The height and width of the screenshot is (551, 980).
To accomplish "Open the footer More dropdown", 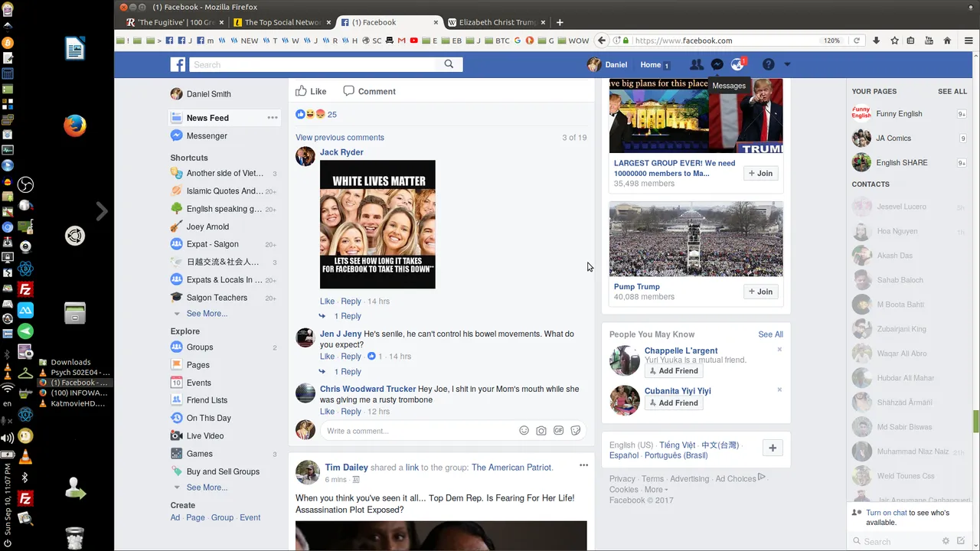I will click(x=655, y=490).
